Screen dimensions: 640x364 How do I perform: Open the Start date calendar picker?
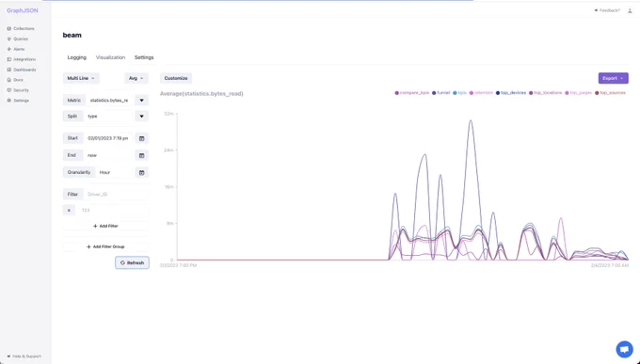pos(141,138)
